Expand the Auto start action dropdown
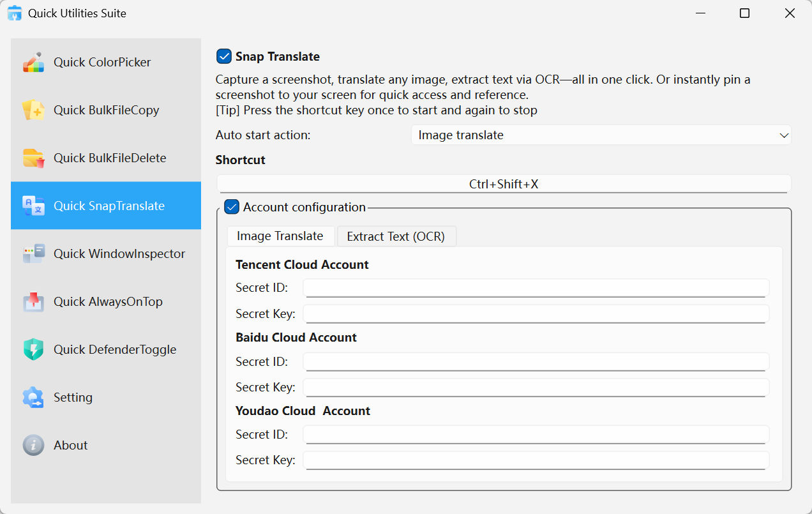This screenshot has width=812, height=514. 600,135
